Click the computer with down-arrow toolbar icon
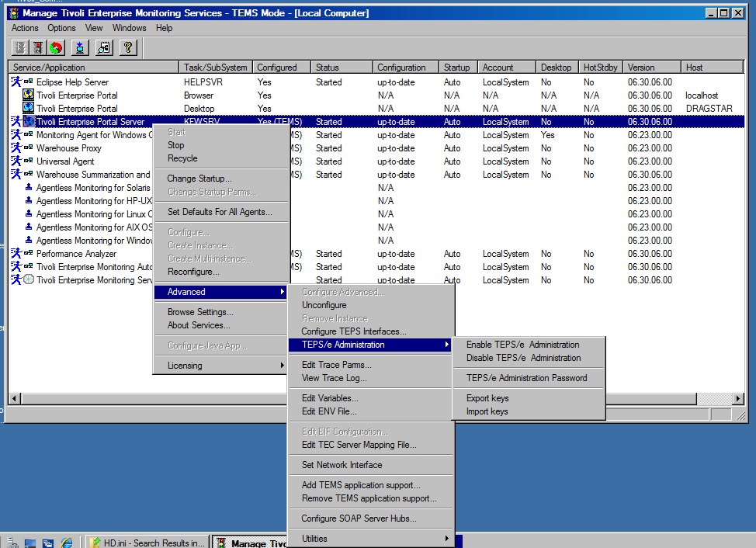756x548 pixels. 80,47
